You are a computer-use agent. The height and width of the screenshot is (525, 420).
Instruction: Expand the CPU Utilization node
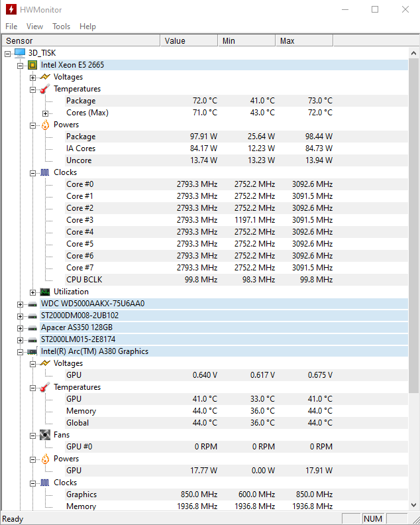[33, 292]
